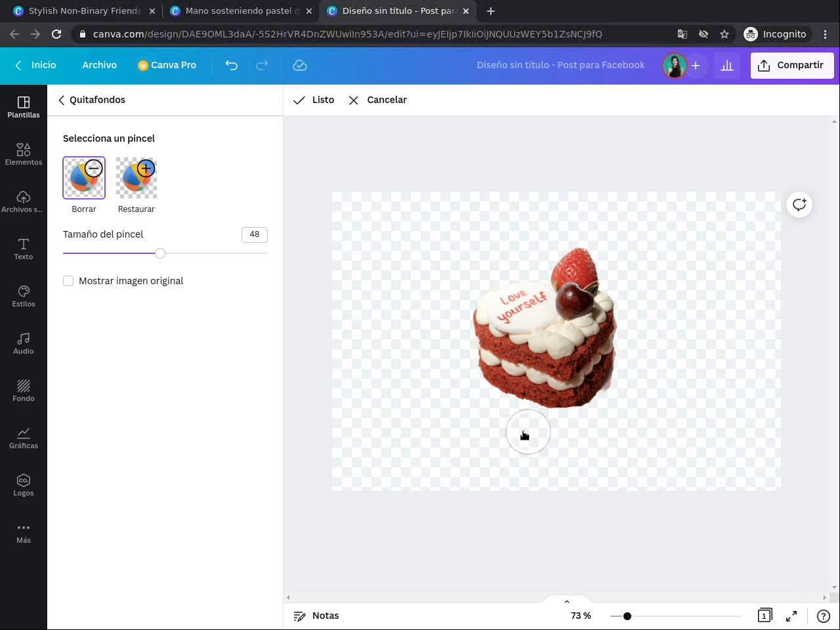
Task: Select the Borrar (erase) brush
Action: pos(84,178)
